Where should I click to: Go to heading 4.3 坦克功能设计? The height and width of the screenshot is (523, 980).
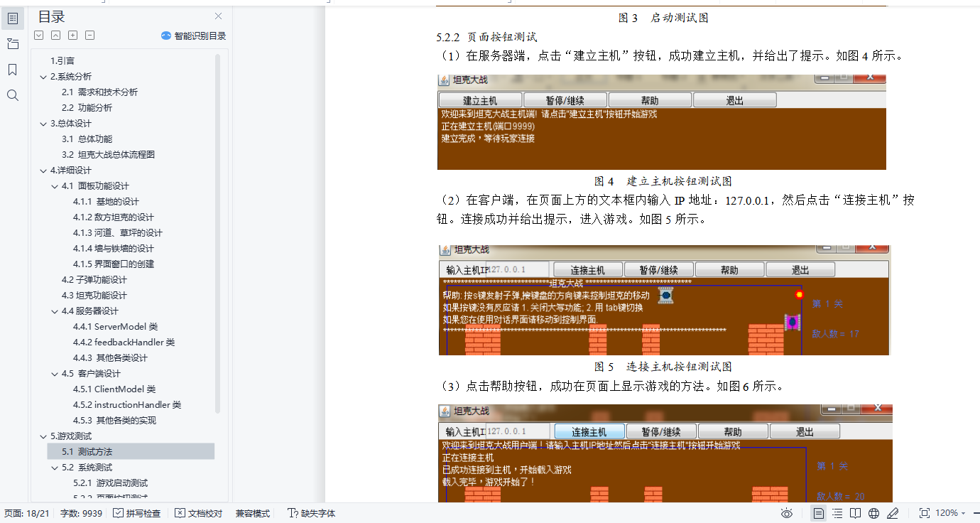pyautogui.click(x=94, y=296)
